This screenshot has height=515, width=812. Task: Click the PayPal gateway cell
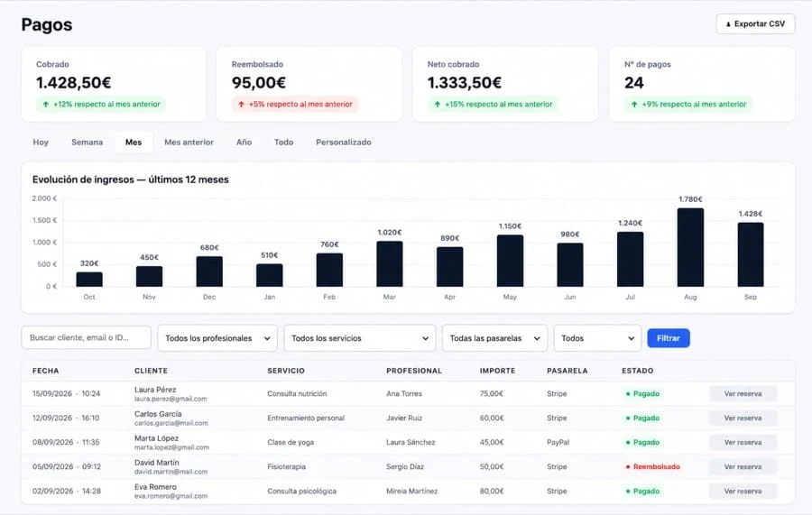558,443
